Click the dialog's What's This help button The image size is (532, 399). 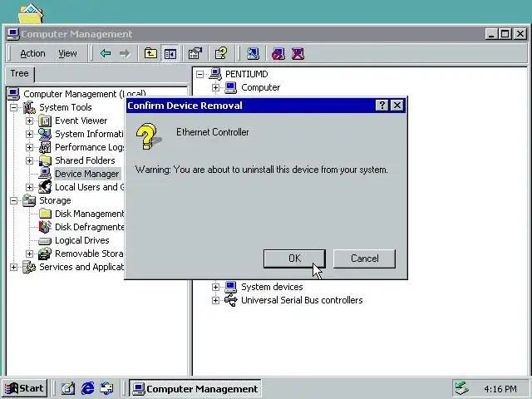[x=382, y=106]
